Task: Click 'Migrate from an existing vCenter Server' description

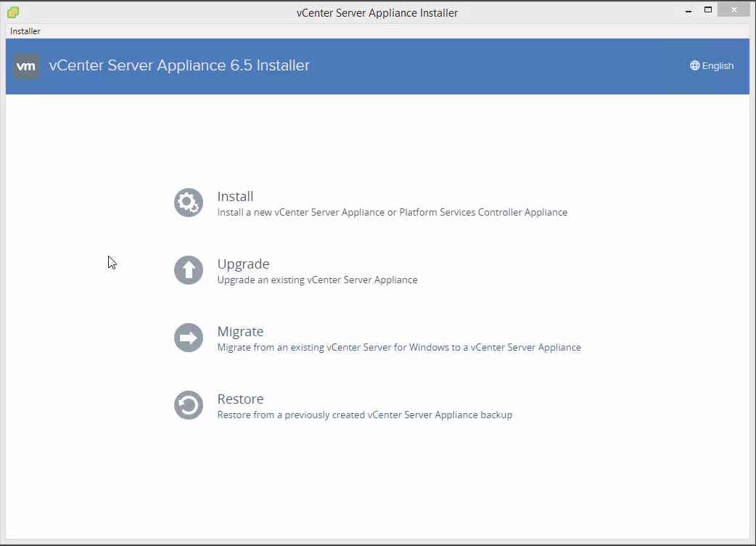Action: tap(399, 348)
